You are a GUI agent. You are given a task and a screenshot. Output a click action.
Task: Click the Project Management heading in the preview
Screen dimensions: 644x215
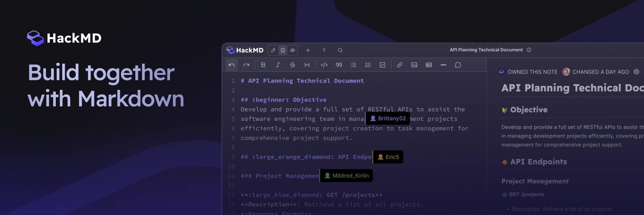tap(535, 181)
